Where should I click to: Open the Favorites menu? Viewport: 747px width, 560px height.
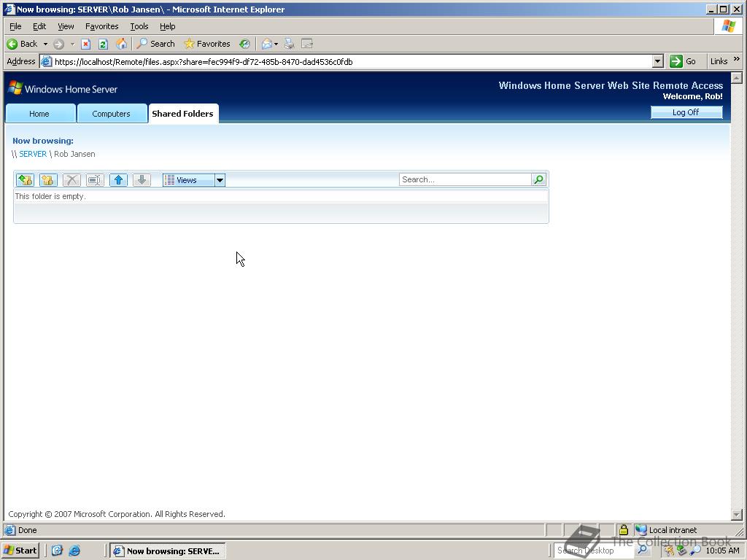tap(101, 26)
